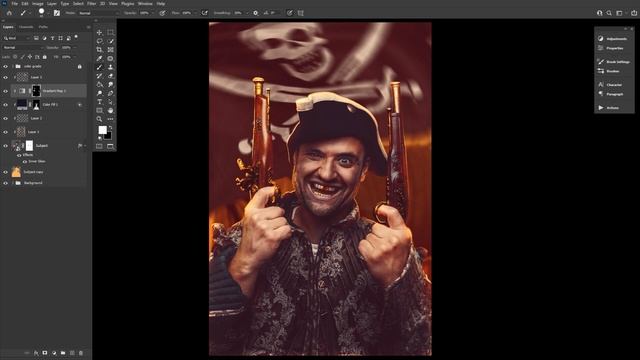The image size is (640, 360).
Task: Select the Hand tool
Action: (110, 111)
